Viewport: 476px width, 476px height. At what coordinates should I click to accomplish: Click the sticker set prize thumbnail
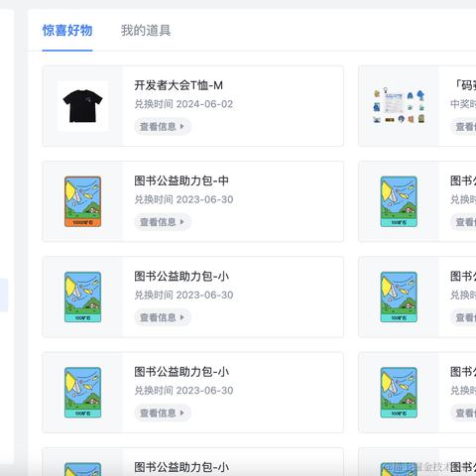399,106
